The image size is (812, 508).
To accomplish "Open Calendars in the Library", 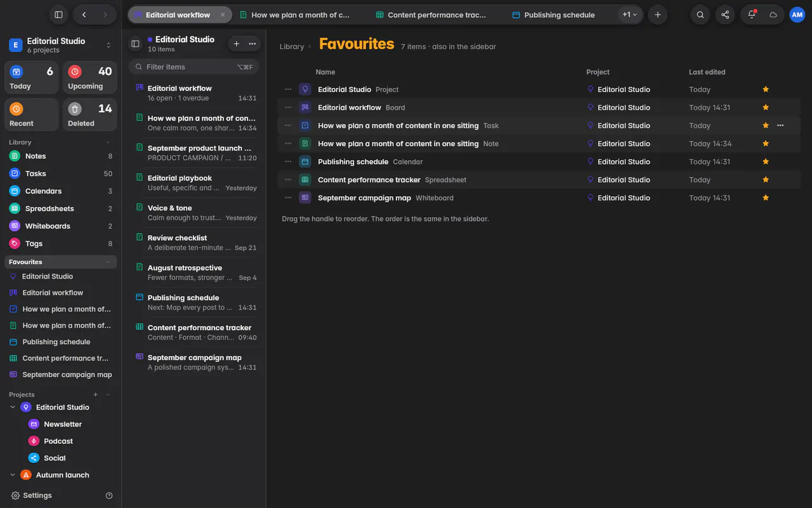I will 61,191.
